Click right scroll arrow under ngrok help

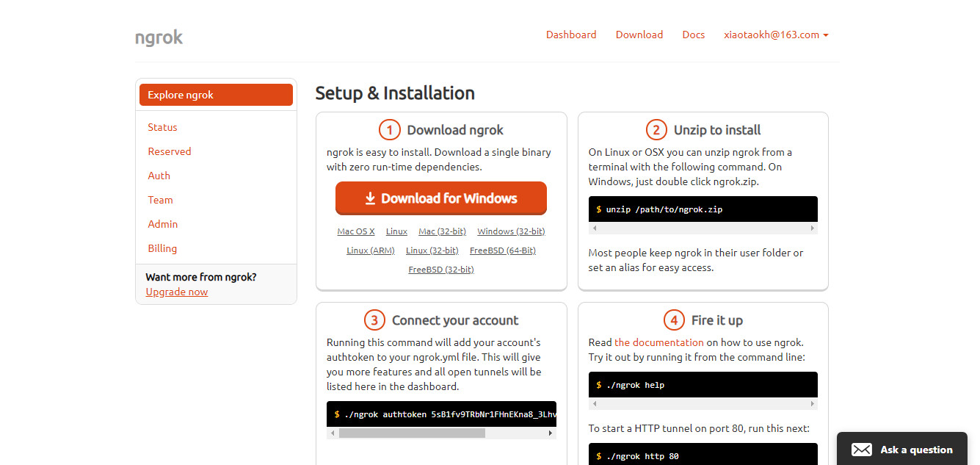coord(812,404)
